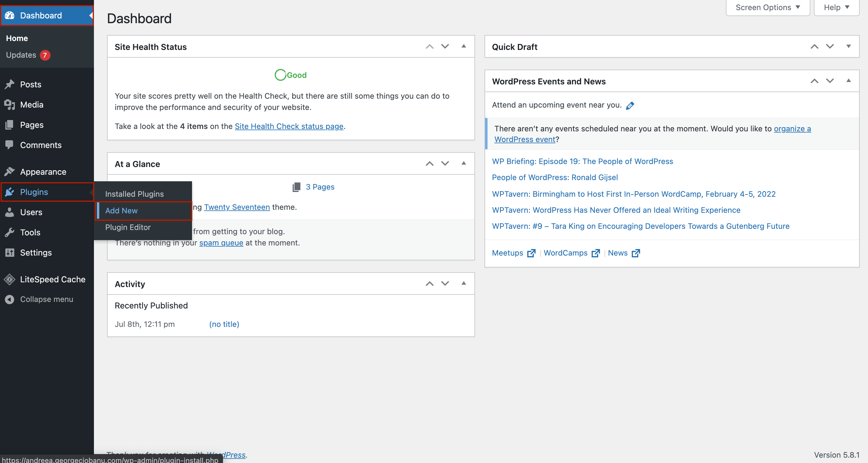The image size is (868, 463).
Task: Collapse the WordPress Events and News panel
Action: [x=848, y=81]
